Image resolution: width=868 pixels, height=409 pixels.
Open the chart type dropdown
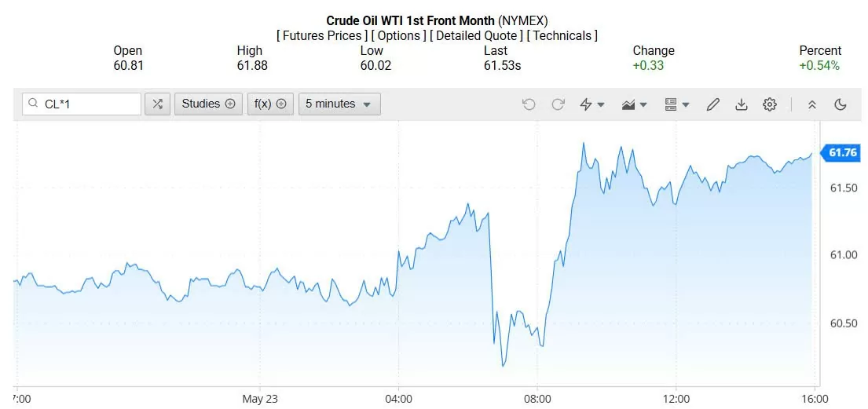coord(634,104)
